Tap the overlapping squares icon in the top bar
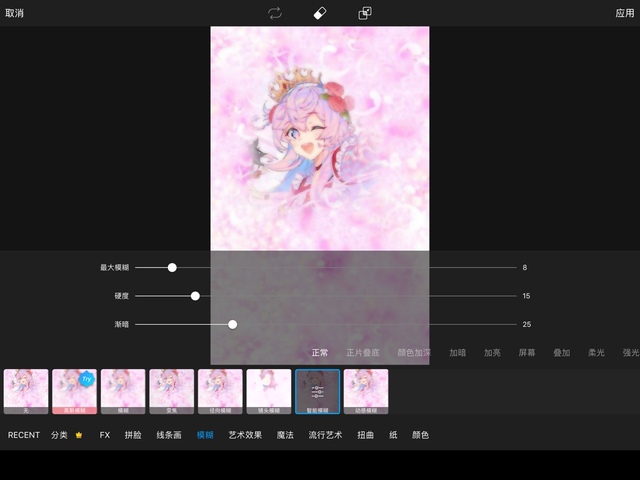 click(364, 13)
